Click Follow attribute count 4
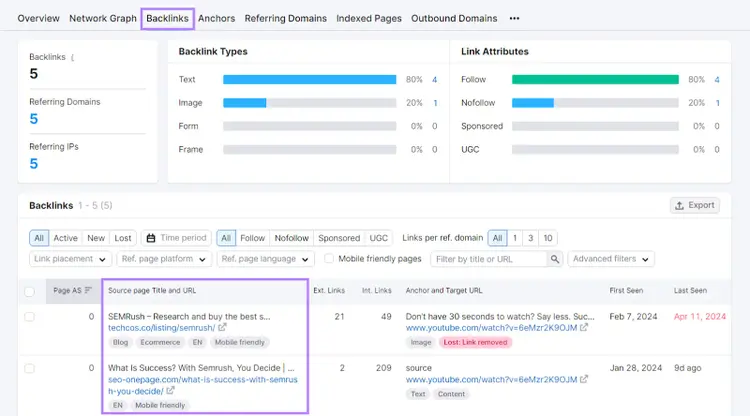The image size is (750, 416). pyautogui.click(x=717, y=79)
